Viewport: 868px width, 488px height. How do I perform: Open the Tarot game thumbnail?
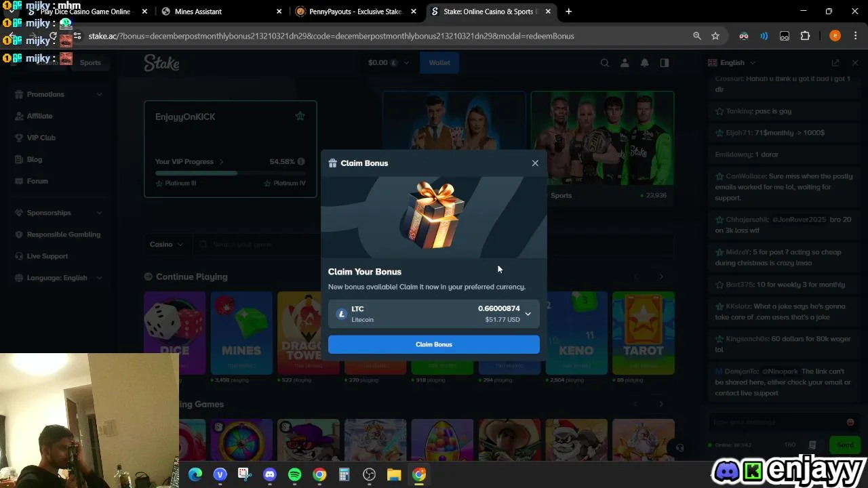tap(644, 333)
